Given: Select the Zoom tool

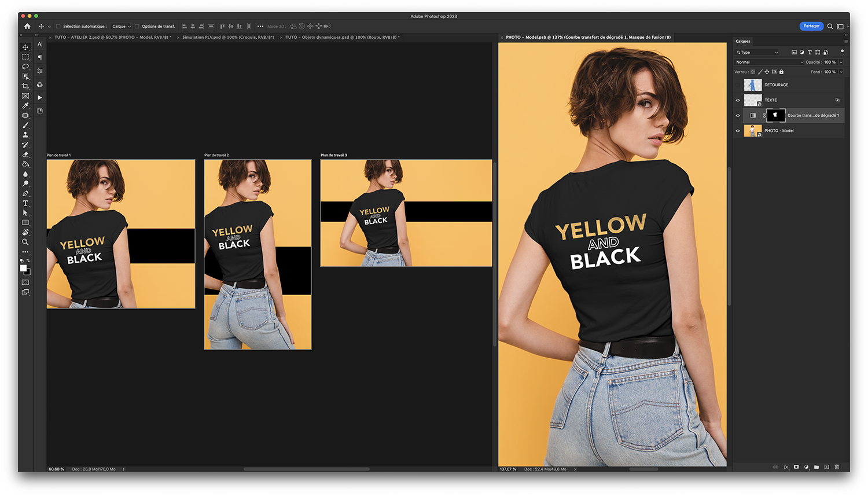Looking at the screenshot, I should point(25,242).
